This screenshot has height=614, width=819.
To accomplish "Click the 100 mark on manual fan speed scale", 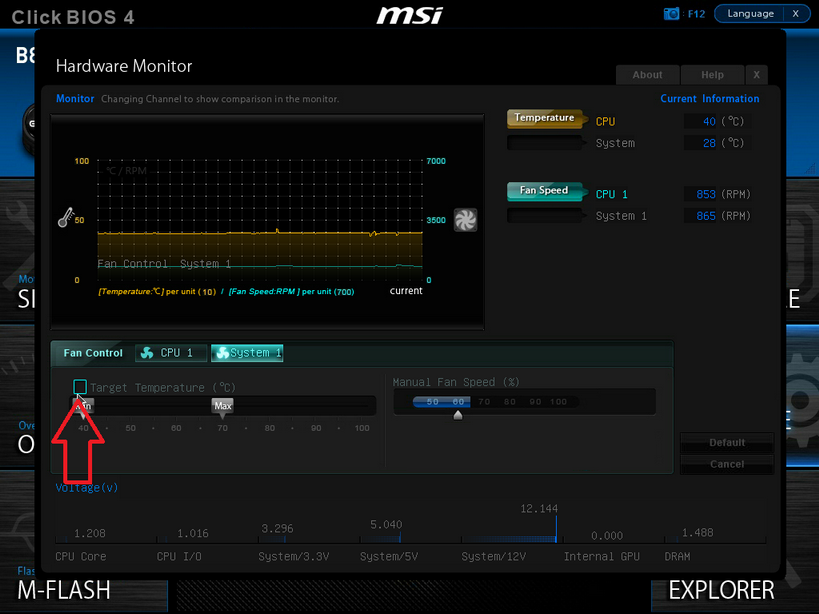I will click(558, 402).
